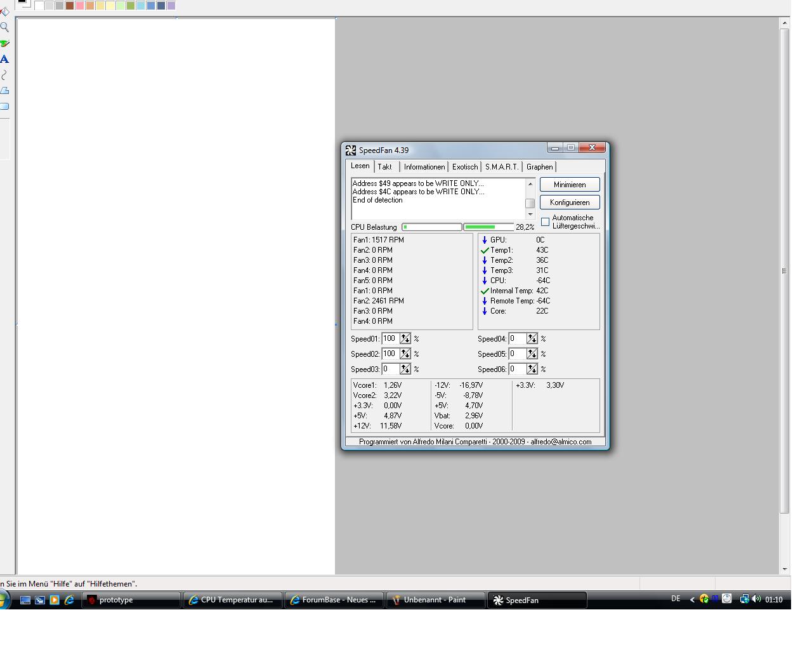The width and height of the screenshot is (812, 650).
Task: Click the Minimieren button
Action: click(x=570, y=185)
